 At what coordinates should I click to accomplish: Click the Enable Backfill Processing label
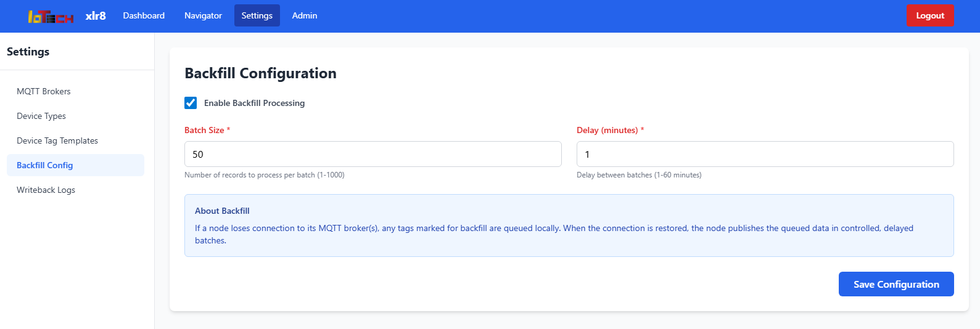click(x=254, y=103)
